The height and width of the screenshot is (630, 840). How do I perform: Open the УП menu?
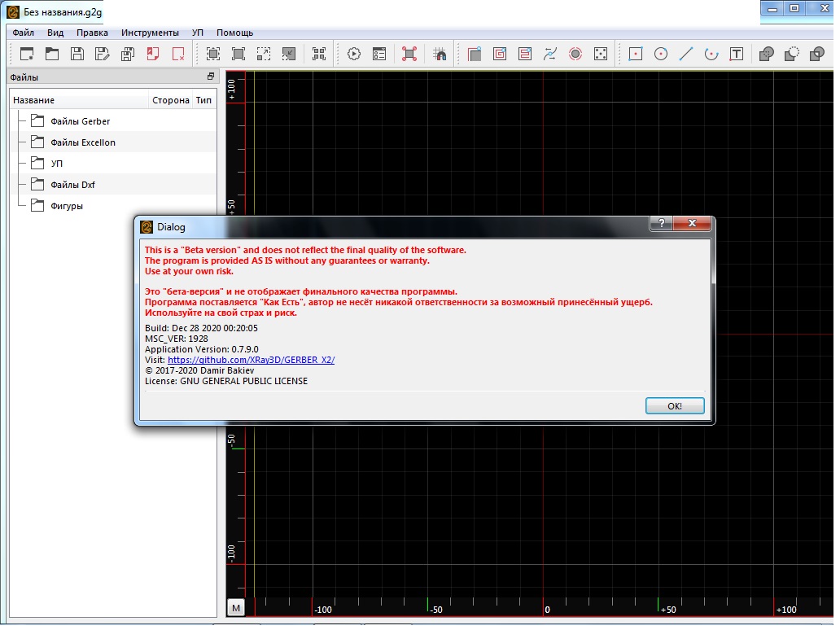[198, 33]
